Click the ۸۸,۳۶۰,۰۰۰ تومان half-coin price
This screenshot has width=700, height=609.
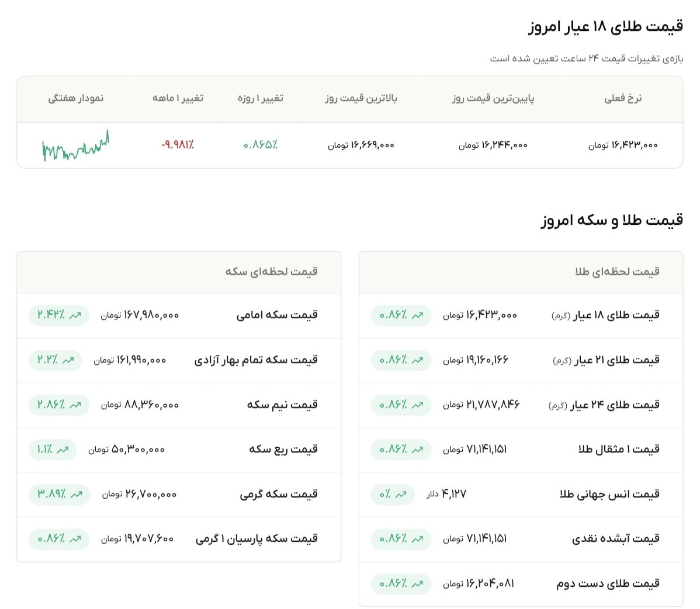coord(140,405)
